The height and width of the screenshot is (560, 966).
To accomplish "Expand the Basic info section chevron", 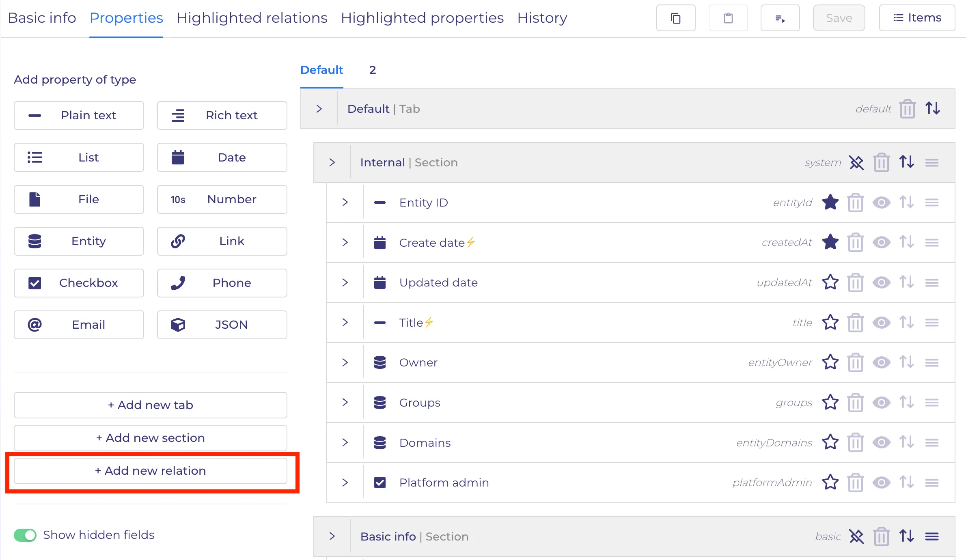I will 332,536.
